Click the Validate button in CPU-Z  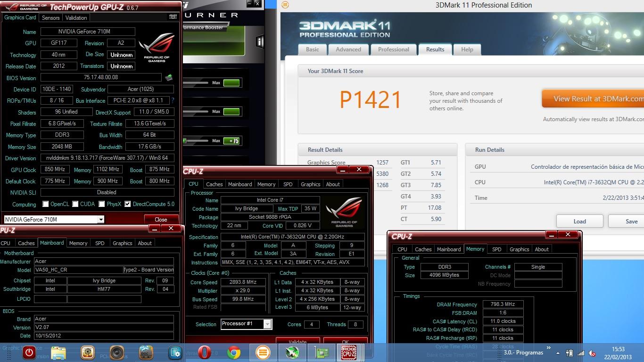point(297,341)
